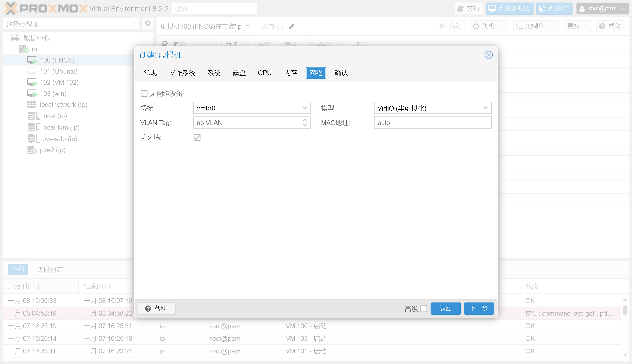Open the More (更多) dropdown
Image resolution: width=632 pixels, height=364 pixels.
(x=577, y=26)
